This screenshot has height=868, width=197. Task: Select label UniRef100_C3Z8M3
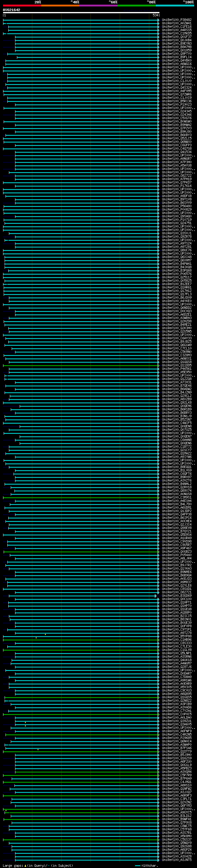click(x=177, y=355)
